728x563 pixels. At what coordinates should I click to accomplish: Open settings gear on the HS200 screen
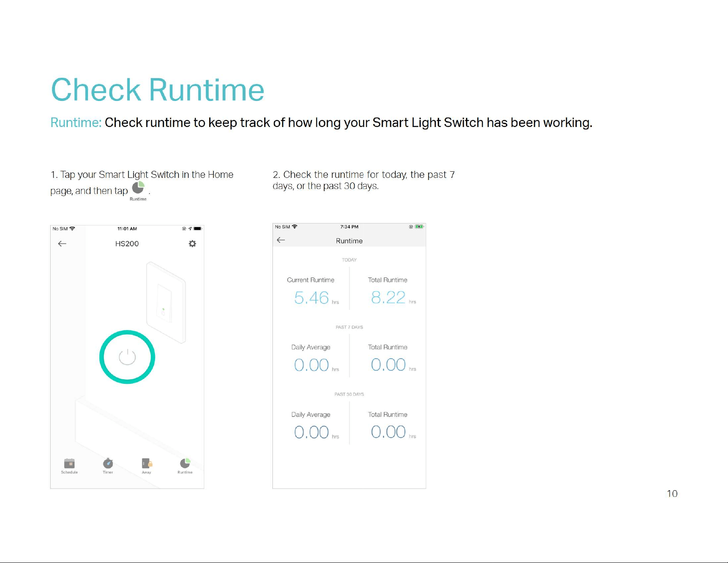[192, 244]
